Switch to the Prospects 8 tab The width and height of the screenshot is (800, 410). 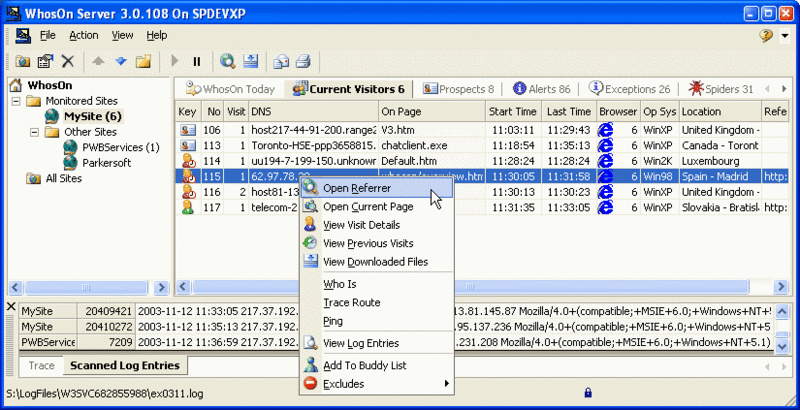(x=458, y=89)
